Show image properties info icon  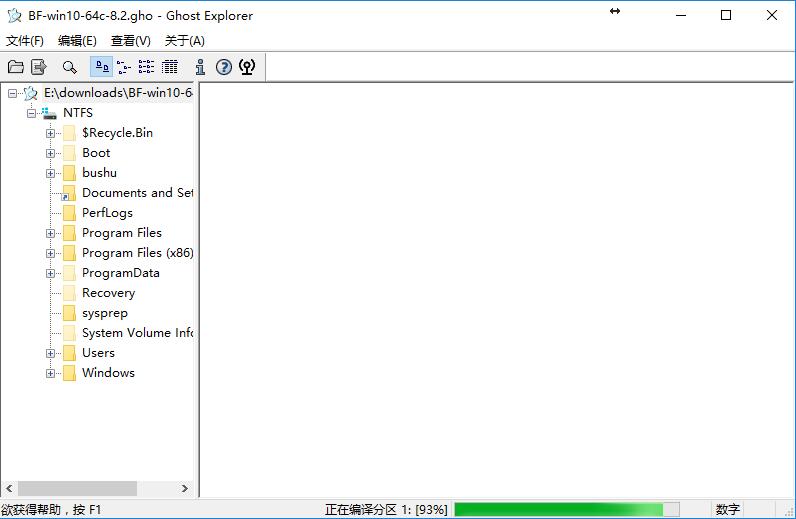click(201, 67)
